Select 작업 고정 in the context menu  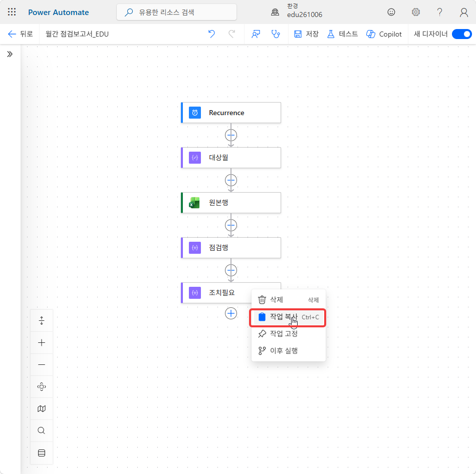[289, 334]
